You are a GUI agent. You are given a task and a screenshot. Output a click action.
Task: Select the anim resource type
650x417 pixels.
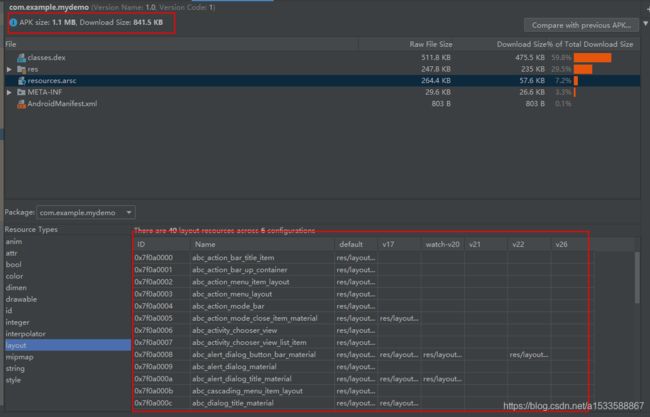click(14, 242)
